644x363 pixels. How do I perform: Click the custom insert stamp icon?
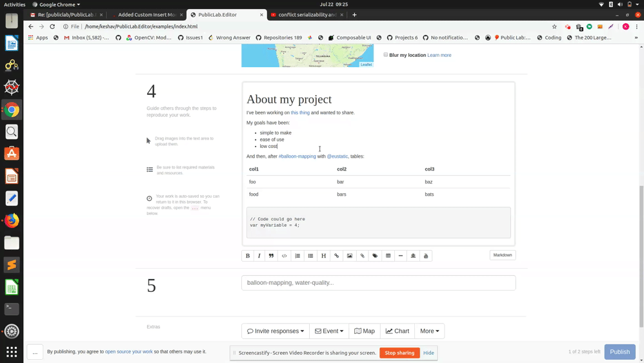[413, 256]
